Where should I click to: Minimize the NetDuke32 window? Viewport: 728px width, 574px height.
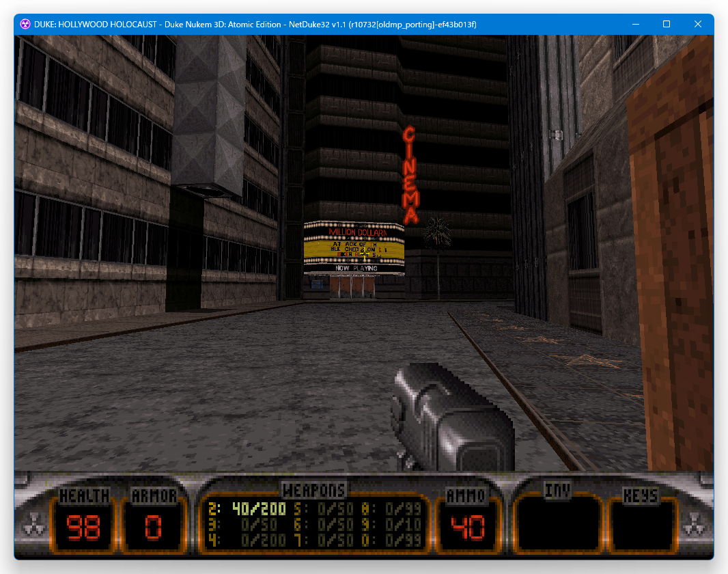pos(636,24)
